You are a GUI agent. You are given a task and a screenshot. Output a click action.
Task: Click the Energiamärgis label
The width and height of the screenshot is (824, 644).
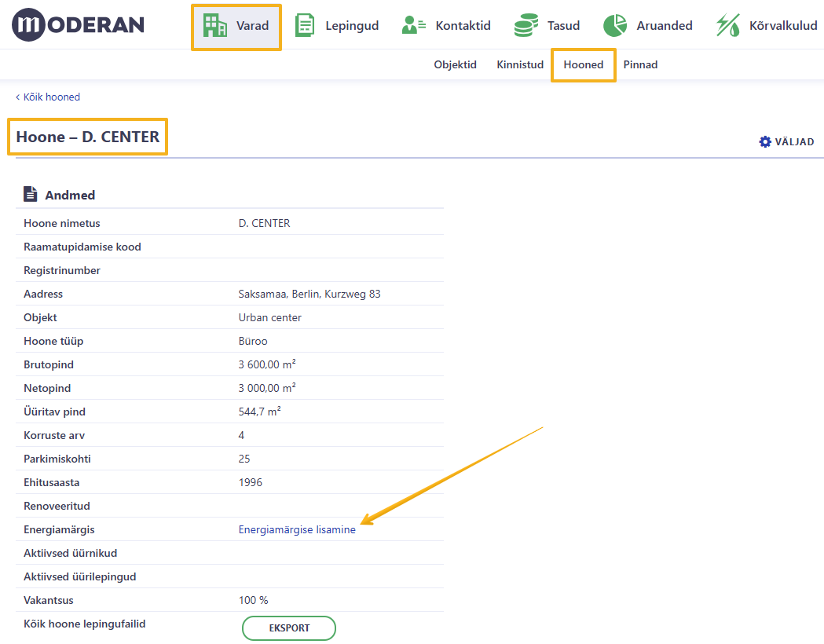[59, 529]
